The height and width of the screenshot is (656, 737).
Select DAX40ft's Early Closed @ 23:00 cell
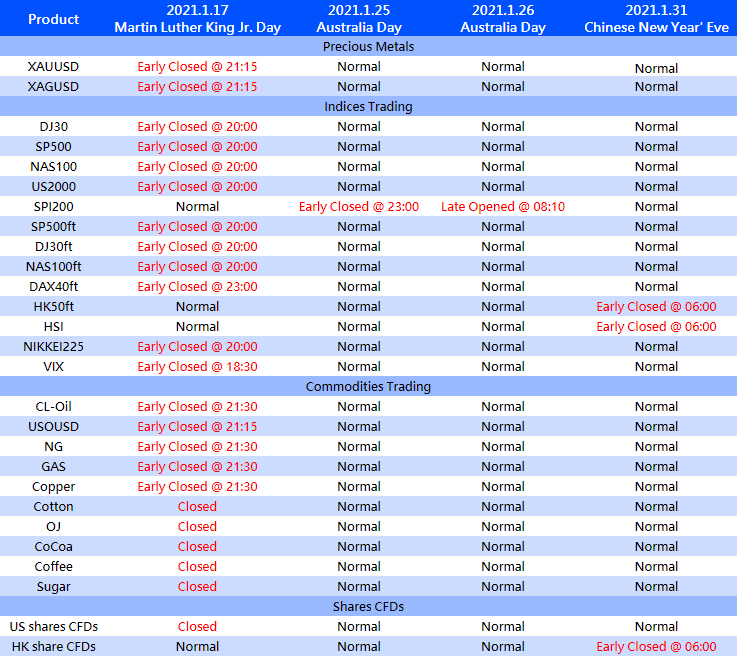coord(197,287)
